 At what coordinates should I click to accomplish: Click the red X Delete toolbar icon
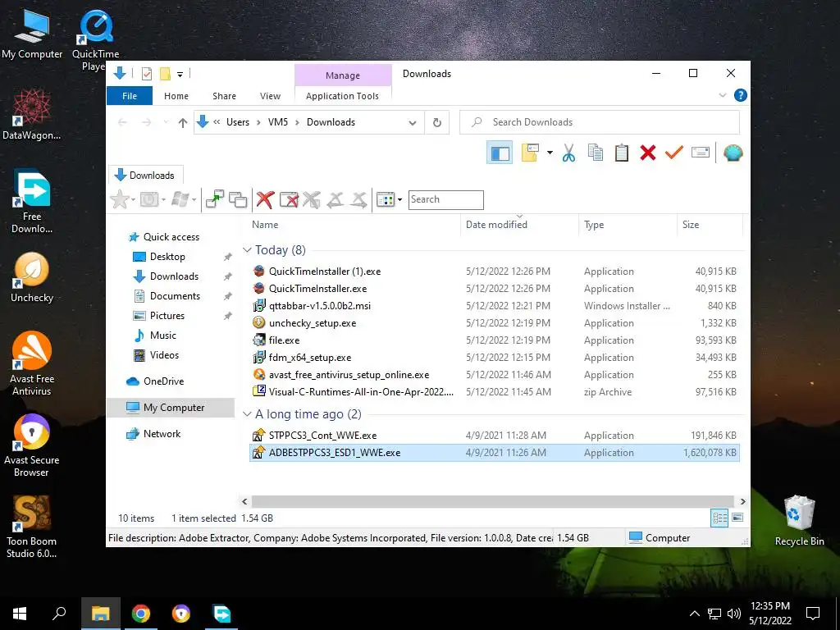click(648, 153)
